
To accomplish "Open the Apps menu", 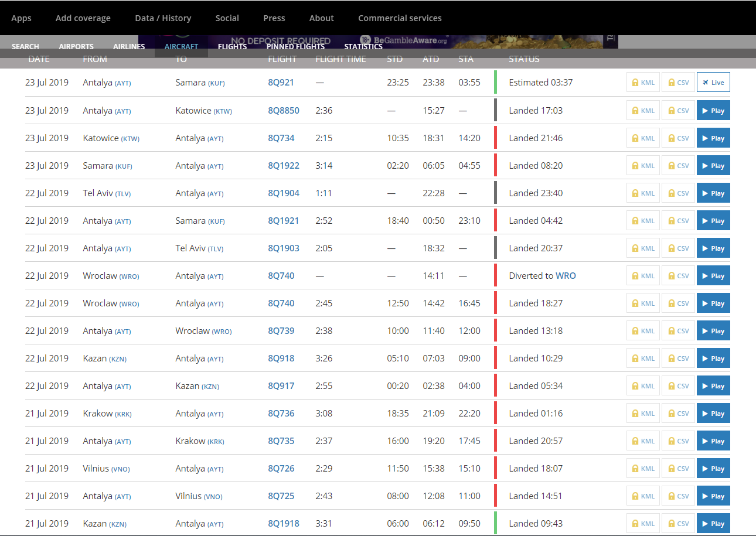I will (21, 18).
